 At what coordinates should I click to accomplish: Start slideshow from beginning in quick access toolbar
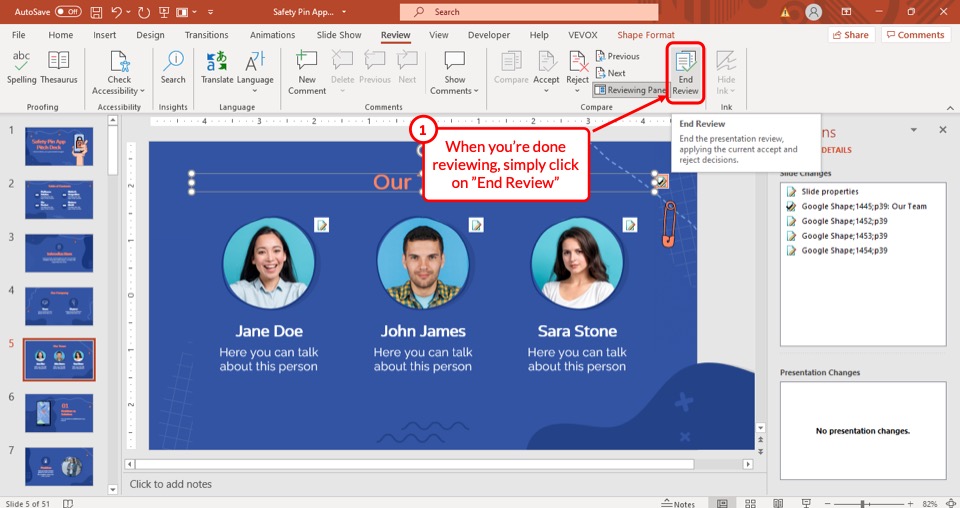tap(164, 12)
